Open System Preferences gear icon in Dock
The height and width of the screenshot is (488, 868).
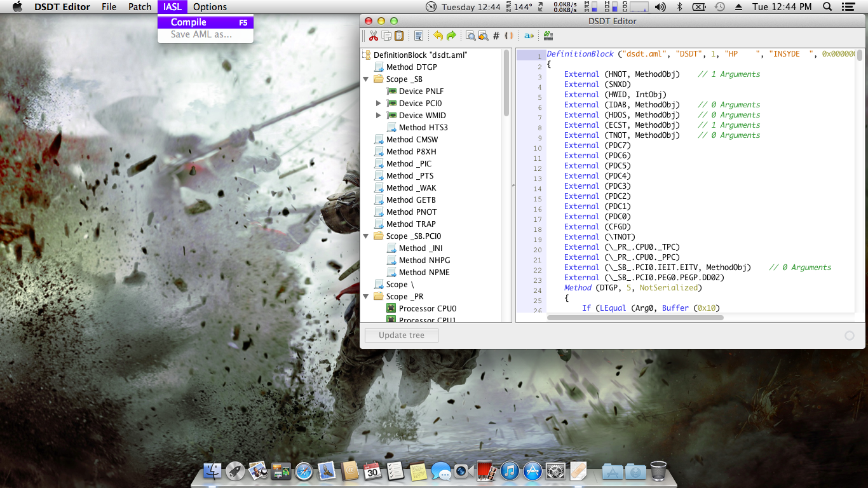[x=555, y=471]
